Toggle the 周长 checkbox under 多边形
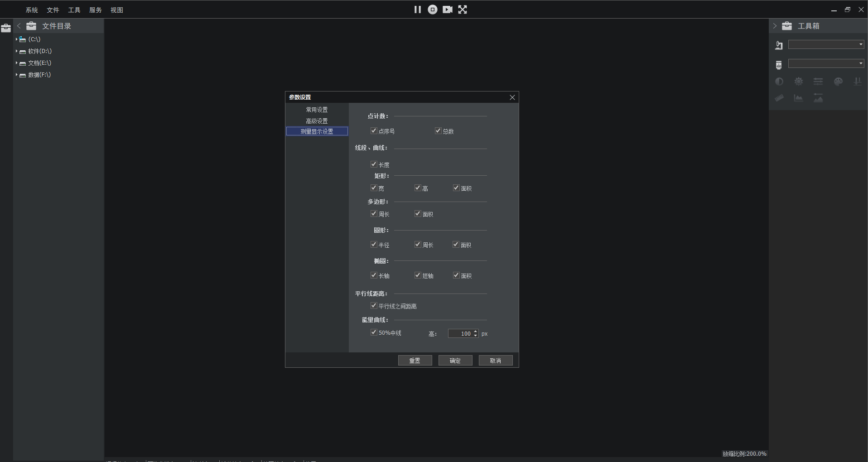 tap(374, 214)
